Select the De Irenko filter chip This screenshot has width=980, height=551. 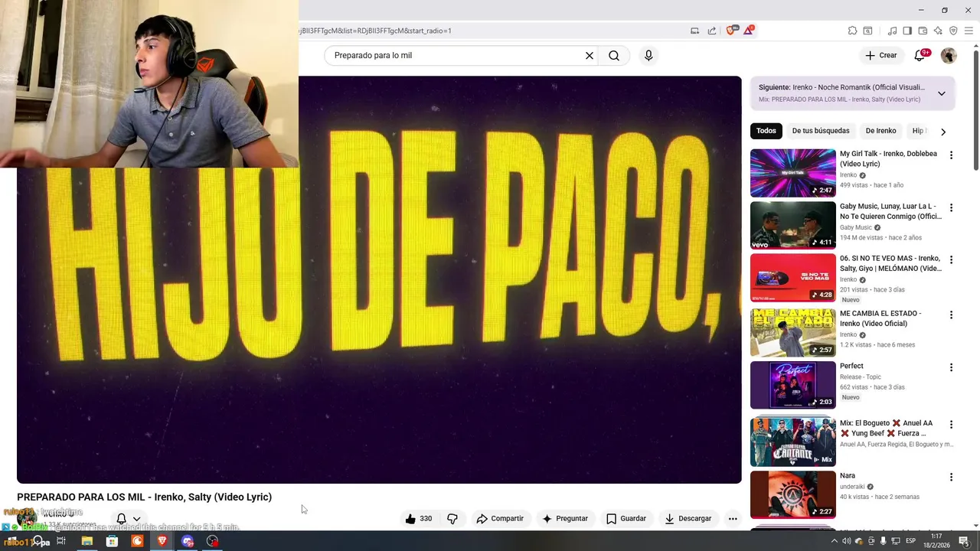(880, 131)
